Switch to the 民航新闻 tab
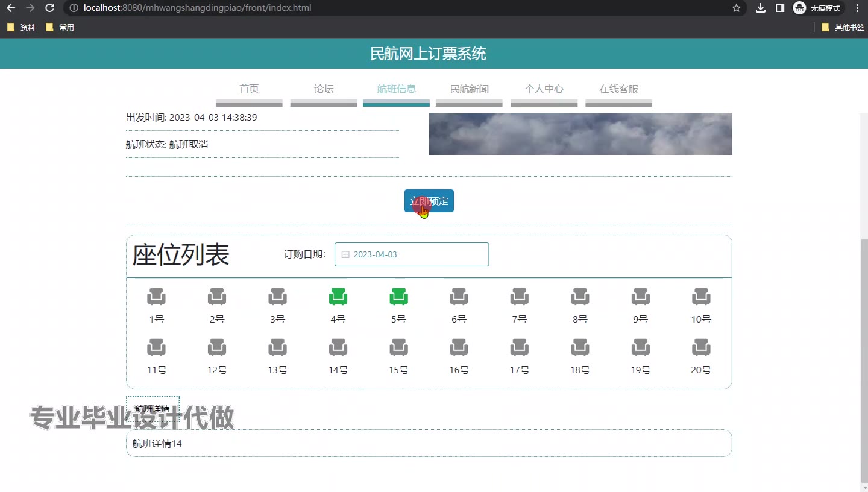The width and height of the screenshot is (868, 492). (x=469, y=89)
